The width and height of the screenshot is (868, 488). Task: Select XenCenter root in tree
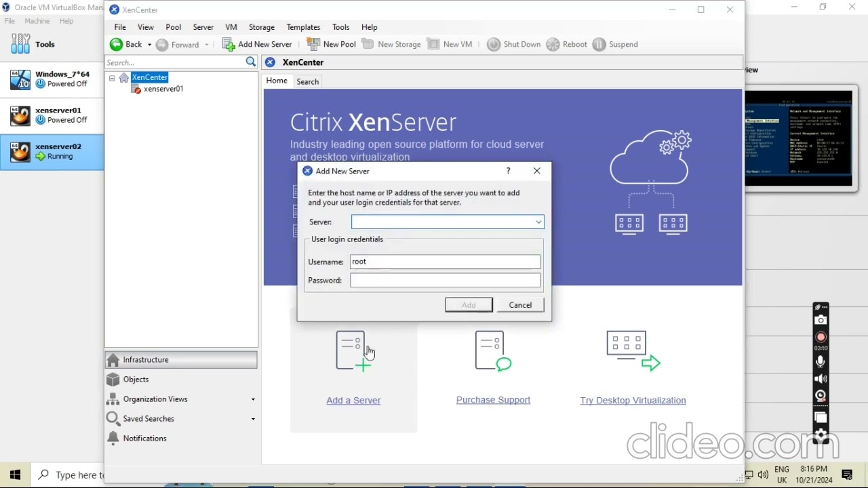(150, 77)
